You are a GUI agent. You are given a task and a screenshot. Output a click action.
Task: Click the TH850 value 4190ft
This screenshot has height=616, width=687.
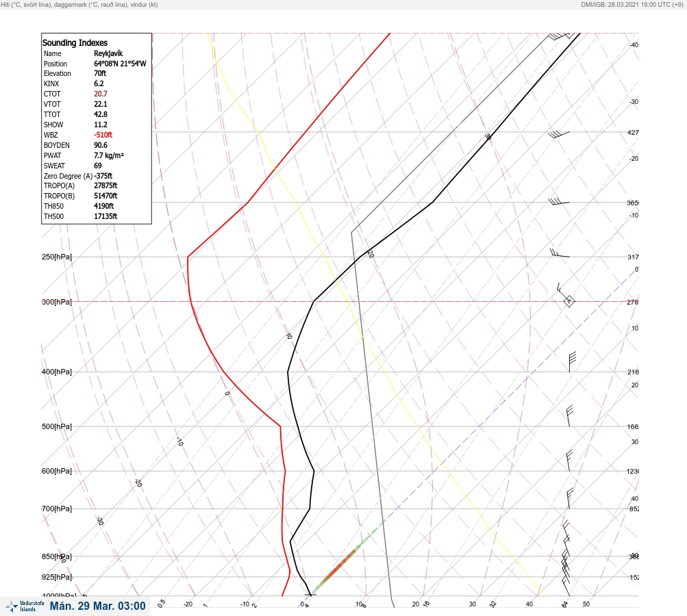[104, 206]
